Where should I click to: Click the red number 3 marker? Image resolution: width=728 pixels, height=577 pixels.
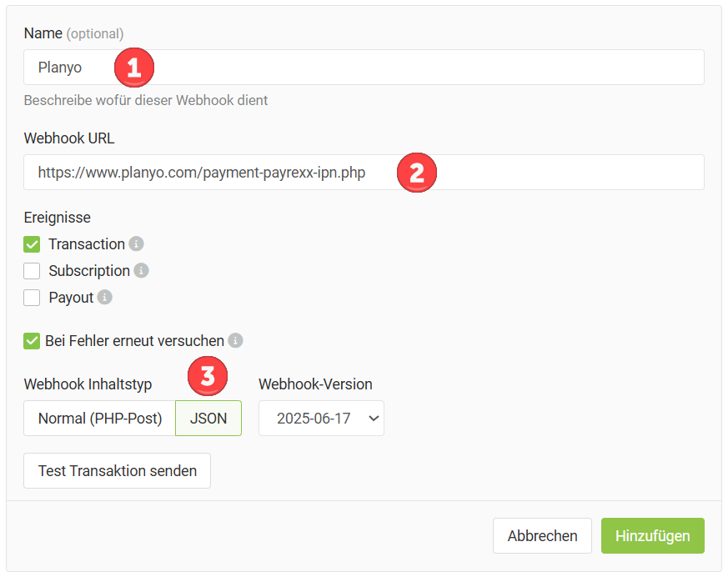(x=208, y=376)
